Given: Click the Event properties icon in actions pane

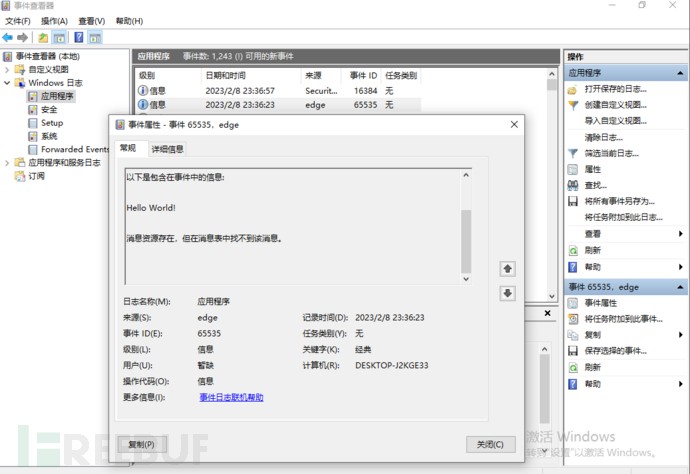Looking at the screenshot, I should (x=573, y=303).
